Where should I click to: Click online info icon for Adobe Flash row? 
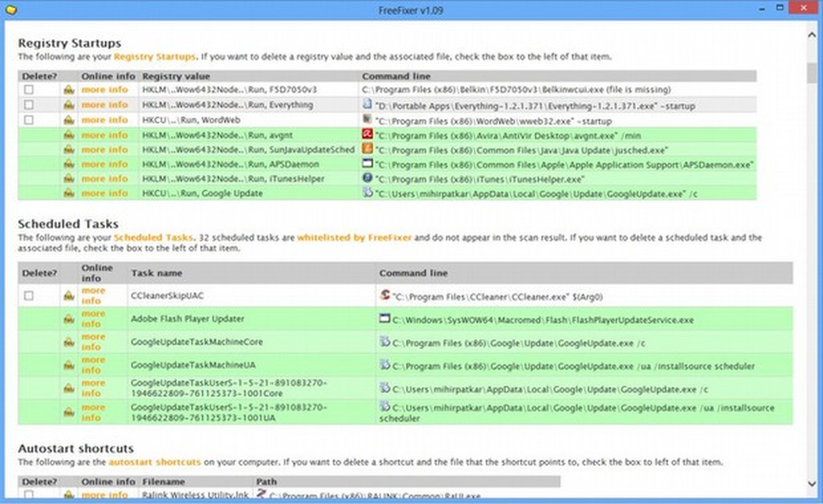coord(69,319)
